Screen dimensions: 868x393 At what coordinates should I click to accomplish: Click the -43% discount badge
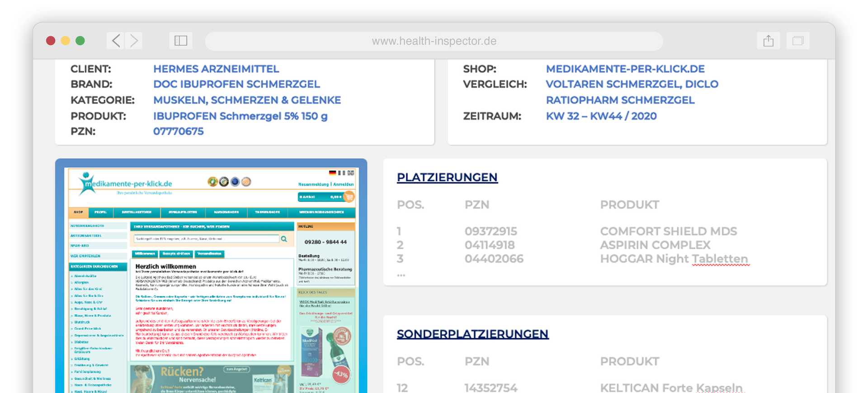(341, 374)
